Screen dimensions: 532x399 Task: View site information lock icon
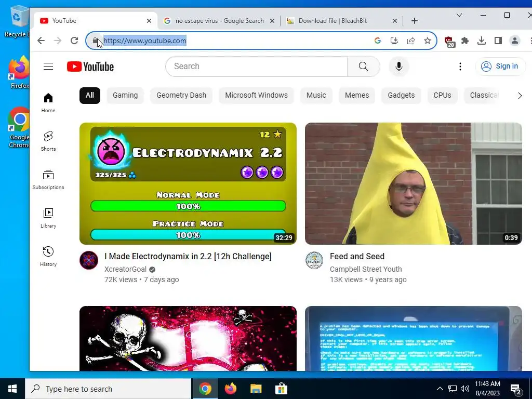click(95, 41)
